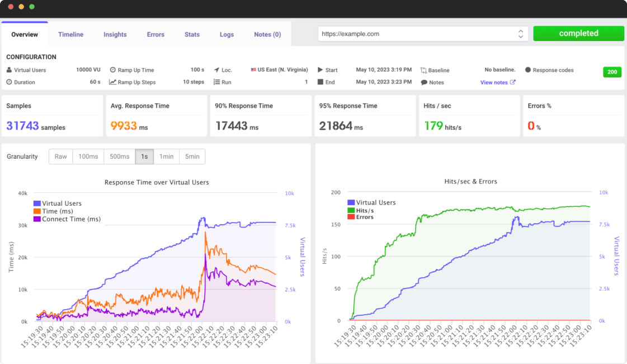Open the Errors tab
The width and height of the screenshot is (627, 364).
point(155,34)
